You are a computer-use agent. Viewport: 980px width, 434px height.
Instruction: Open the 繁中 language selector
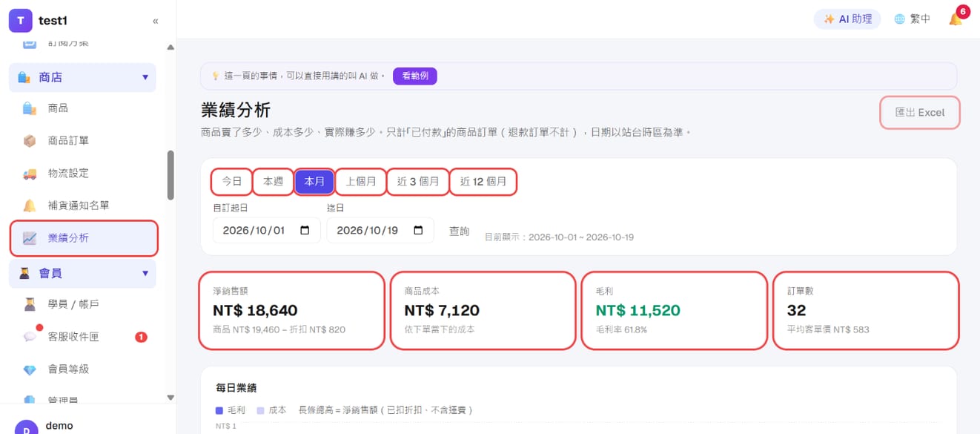912,19
